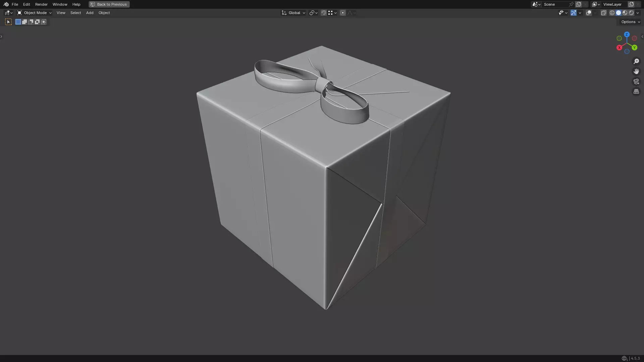Click the 4.5.3 version text
Screen dimensions: 644x362
pos(635,358)
